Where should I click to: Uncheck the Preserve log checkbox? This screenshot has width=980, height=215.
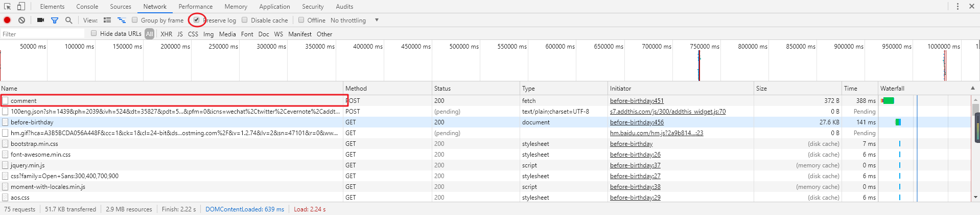pos(196,20)
